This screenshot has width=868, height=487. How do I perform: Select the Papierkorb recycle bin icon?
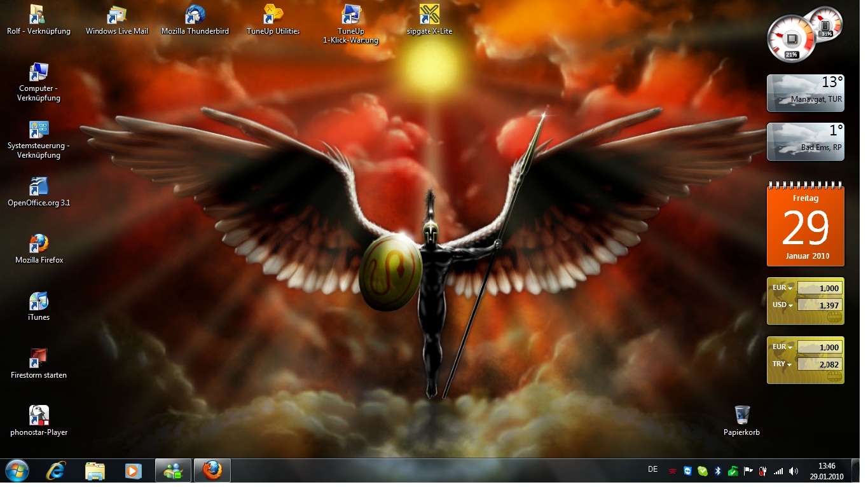(x=741, y=421)
